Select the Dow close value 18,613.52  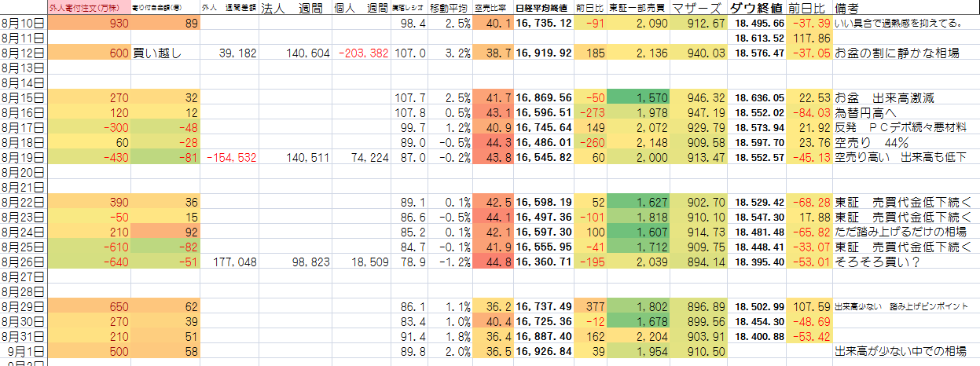(x=758, y=38)
